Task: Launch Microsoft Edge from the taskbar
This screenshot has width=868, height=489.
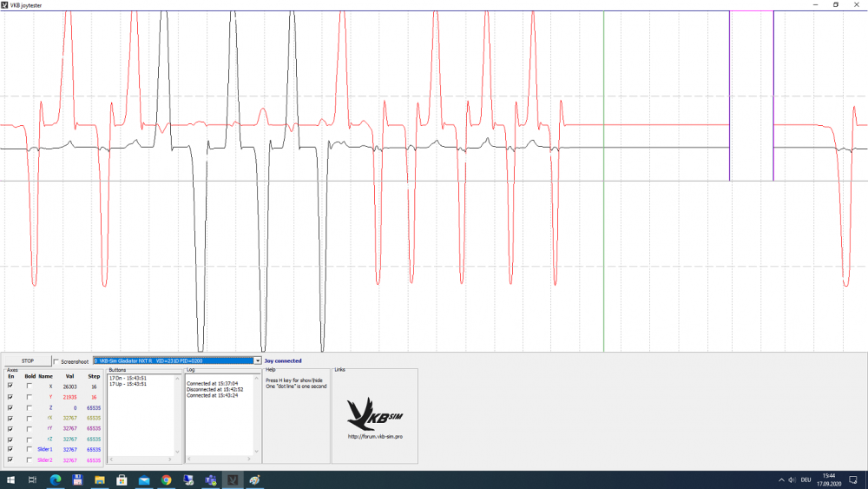Action: click(56, 479)
